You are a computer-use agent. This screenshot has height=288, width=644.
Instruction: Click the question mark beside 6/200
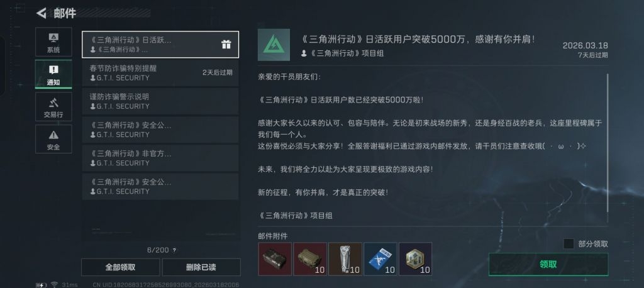[x=174, y=251]
